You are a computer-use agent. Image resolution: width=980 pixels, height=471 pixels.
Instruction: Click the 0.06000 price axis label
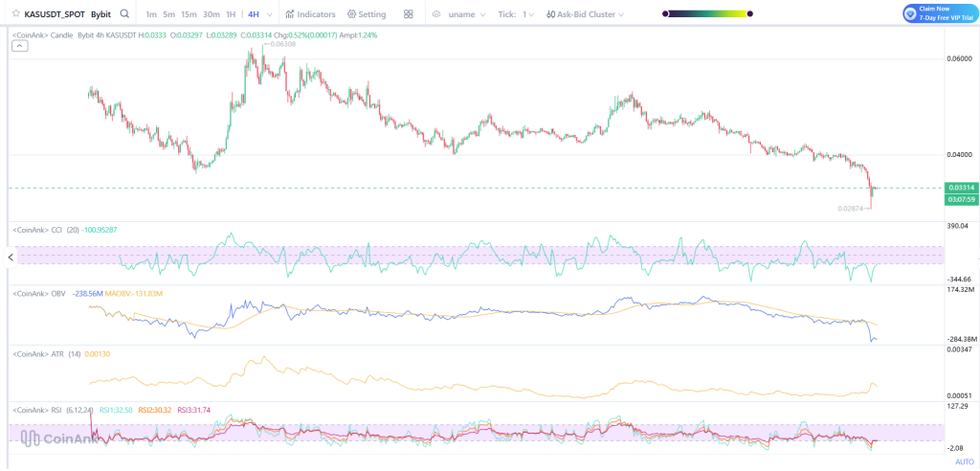[x=960, y=58]
